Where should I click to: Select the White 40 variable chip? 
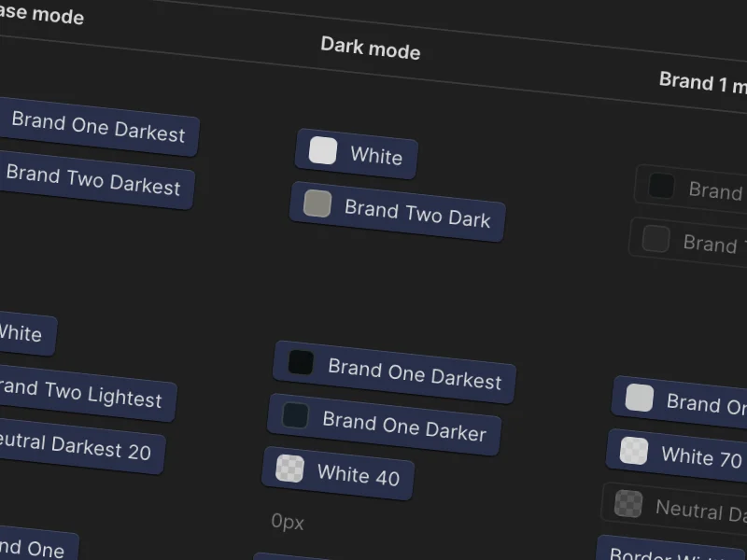[x=338, y=473]
